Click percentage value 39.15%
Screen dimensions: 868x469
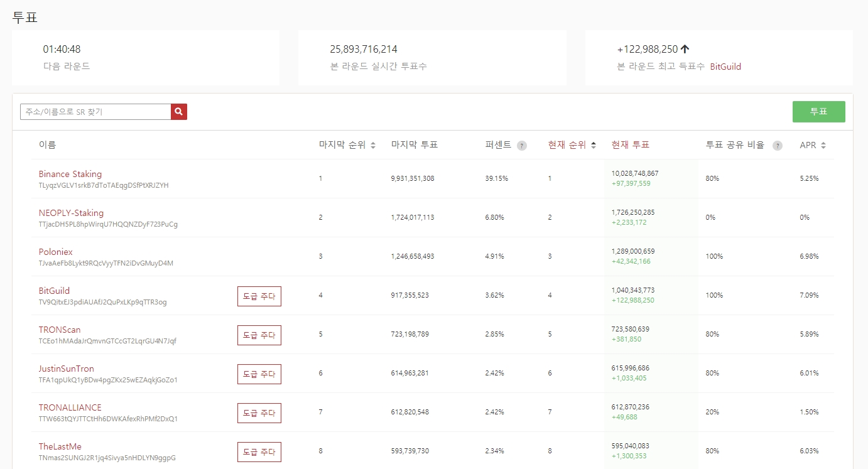[x=496, y=178]
